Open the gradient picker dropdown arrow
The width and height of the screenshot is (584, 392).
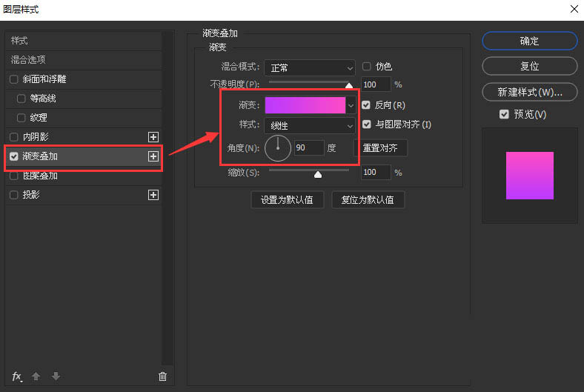pos(351,105)
